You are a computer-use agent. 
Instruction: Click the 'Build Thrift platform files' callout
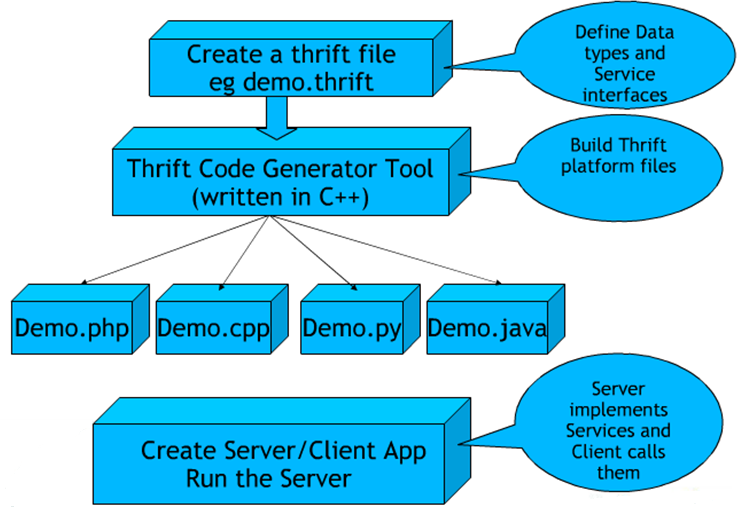618,168
